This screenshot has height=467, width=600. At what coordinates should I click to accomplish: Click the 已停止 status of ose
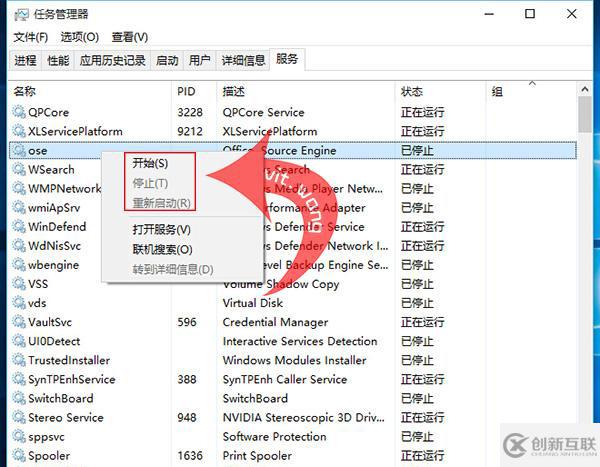pyautogui.click(x=417, y=150)
